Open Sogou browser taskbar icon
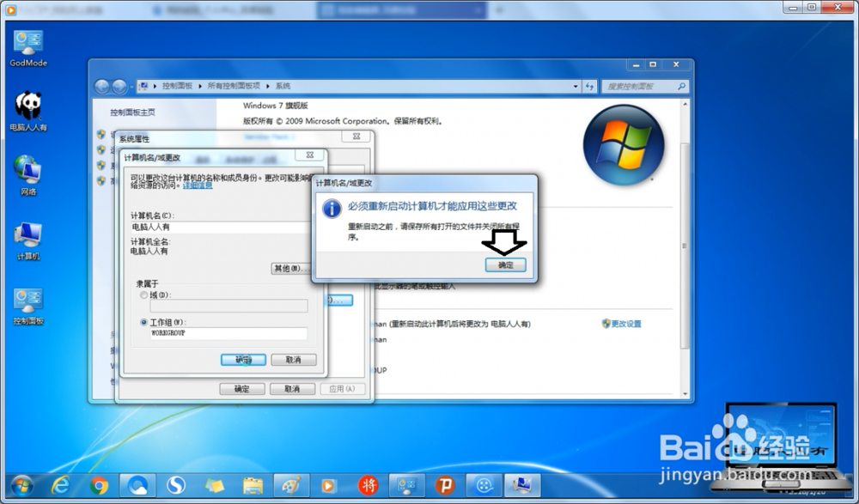 (x=176, y=485)
